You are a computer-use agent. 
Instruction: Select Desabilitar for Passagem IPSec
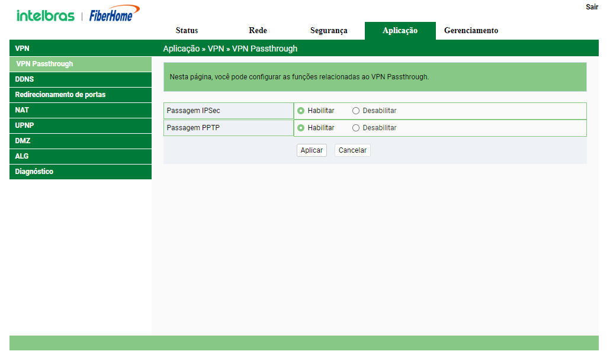(x=355, y=111)
